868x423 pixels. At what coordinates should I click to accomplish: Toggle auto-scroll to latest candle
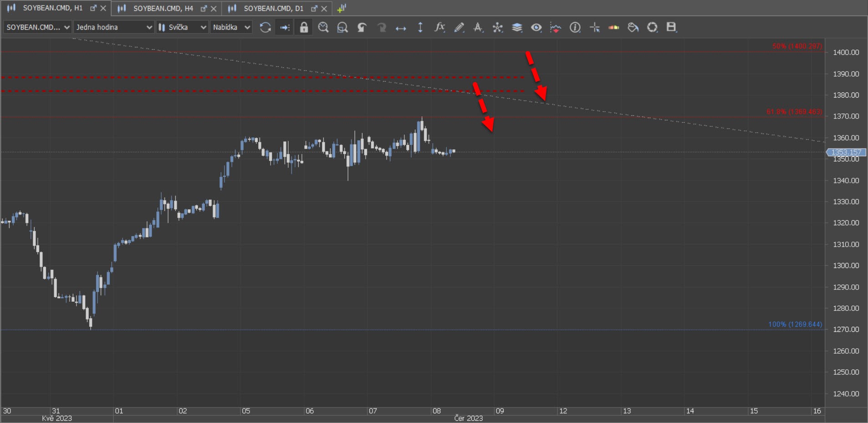coord(285,27)
